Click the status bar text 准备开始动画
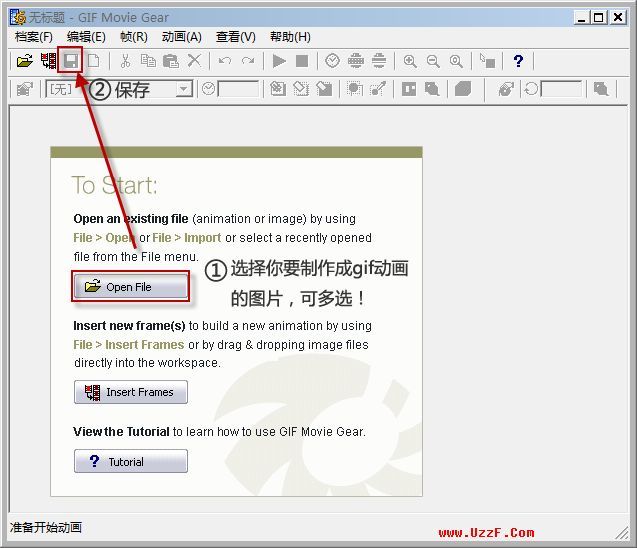This screenshot has width=637, height=548. click(46, 528)
